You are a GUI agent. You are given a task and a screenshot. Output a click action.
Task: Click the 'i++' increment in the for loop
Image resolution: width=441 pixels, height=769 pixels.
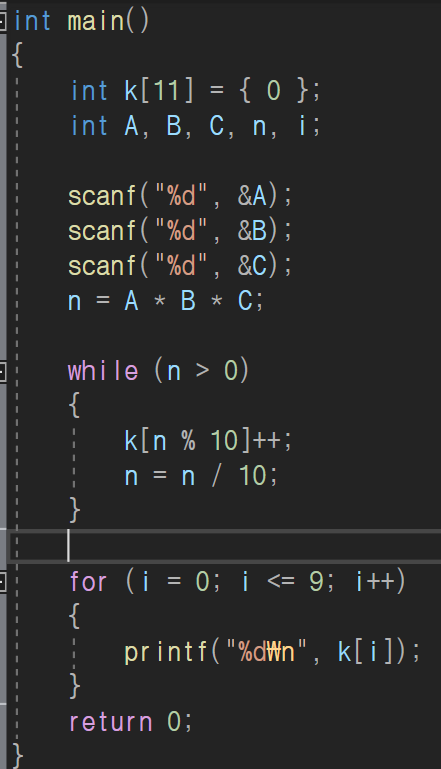(x=375, y=582)
